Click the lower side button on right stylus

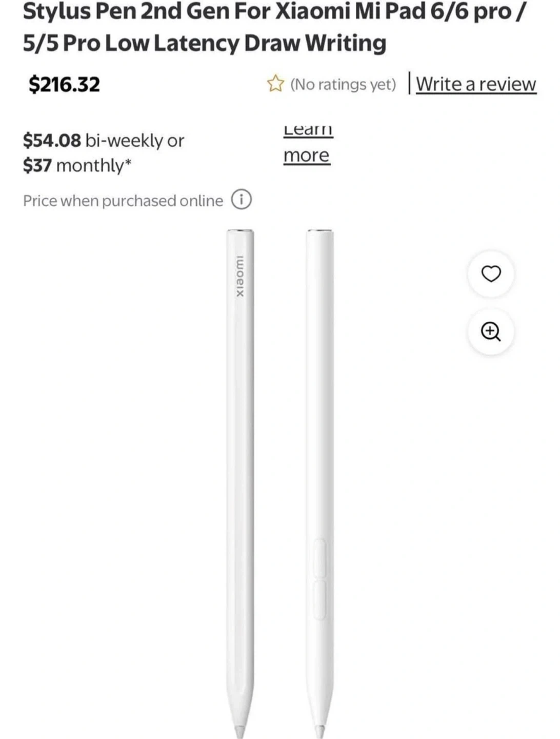point(319,599)
